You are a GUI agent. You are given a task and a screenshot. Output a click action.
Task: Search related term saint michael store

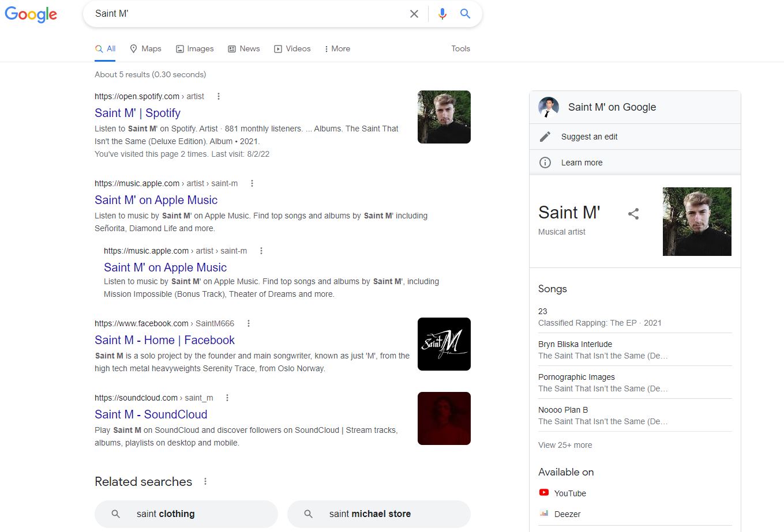(x=379, y=514)
